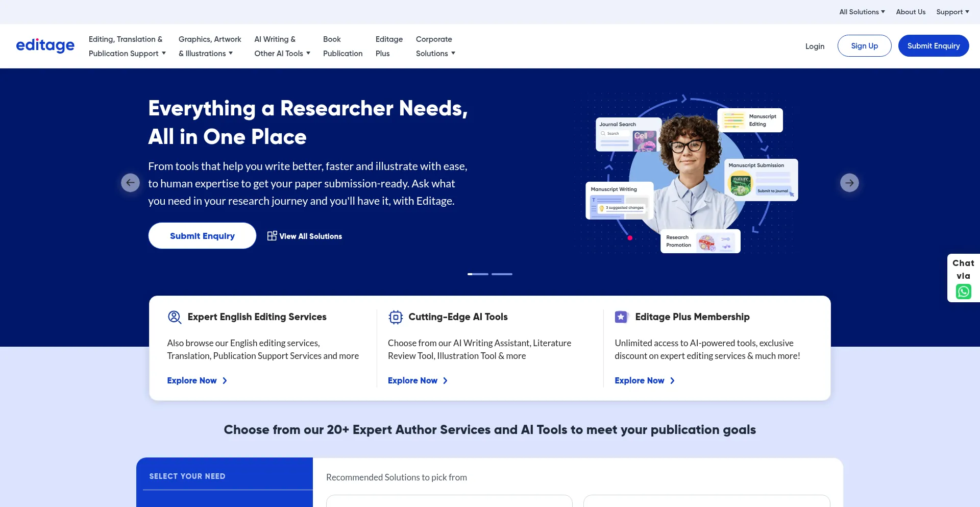Open the About Us page
The height and width of the screenshot is (507, 980).
[x=911, y=12]
